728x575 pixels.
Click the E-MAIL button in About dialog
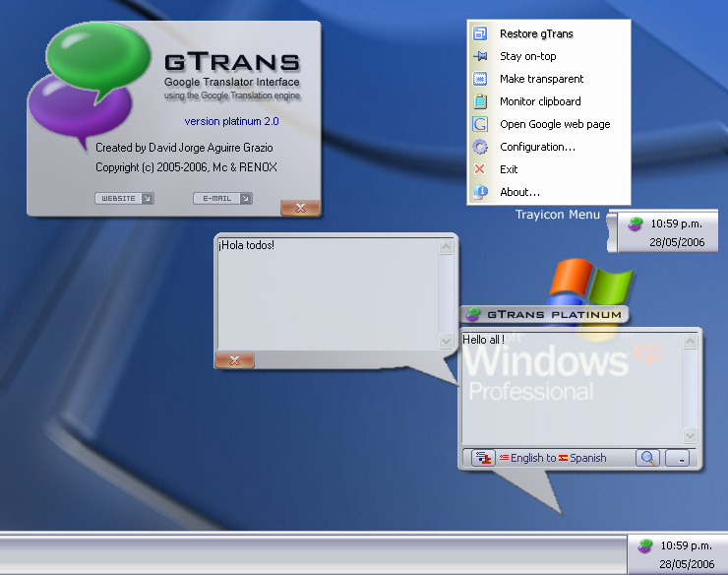(223, 199)
